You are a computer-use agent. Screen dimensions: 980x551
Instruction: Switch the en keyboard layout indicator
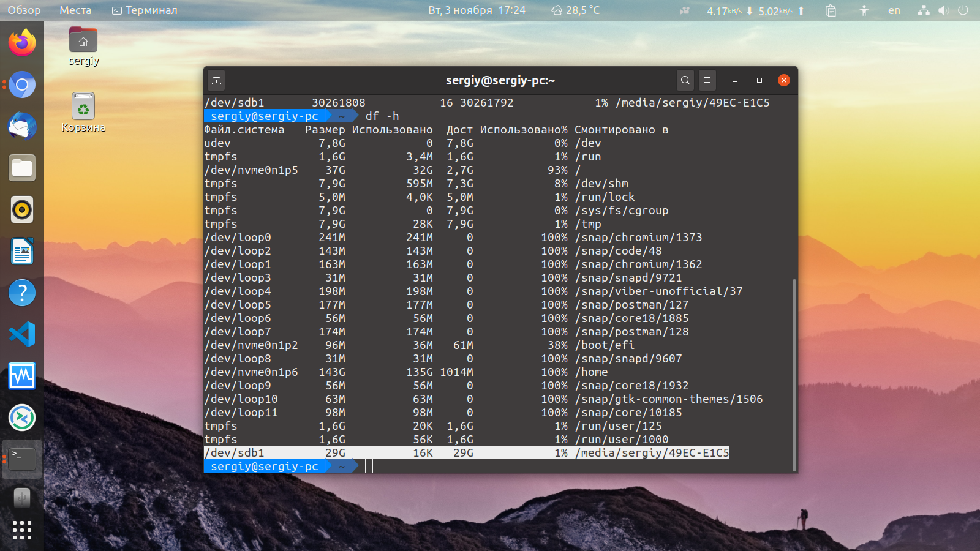point(894,10)
